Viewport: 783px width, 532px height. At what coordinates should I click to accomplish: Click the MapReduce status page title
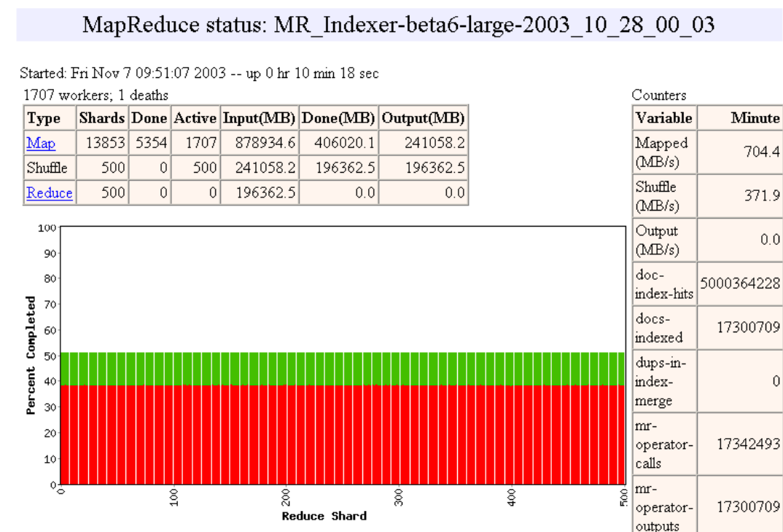(399, 25)
